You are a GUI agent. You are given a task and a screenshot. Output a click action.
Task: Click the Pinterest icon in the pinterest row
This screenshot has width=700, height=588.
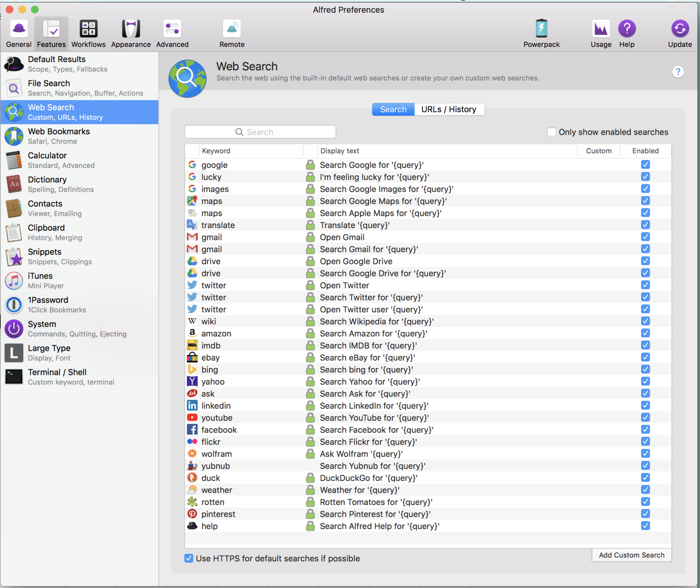tap(192, 514)
